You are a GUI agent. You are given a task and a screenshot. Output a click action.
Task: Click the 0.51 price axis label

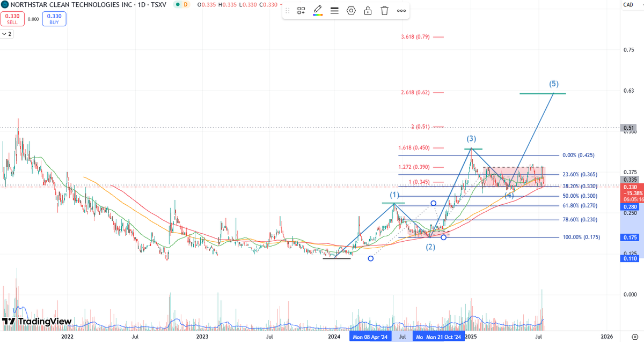(x=629, y=128)
